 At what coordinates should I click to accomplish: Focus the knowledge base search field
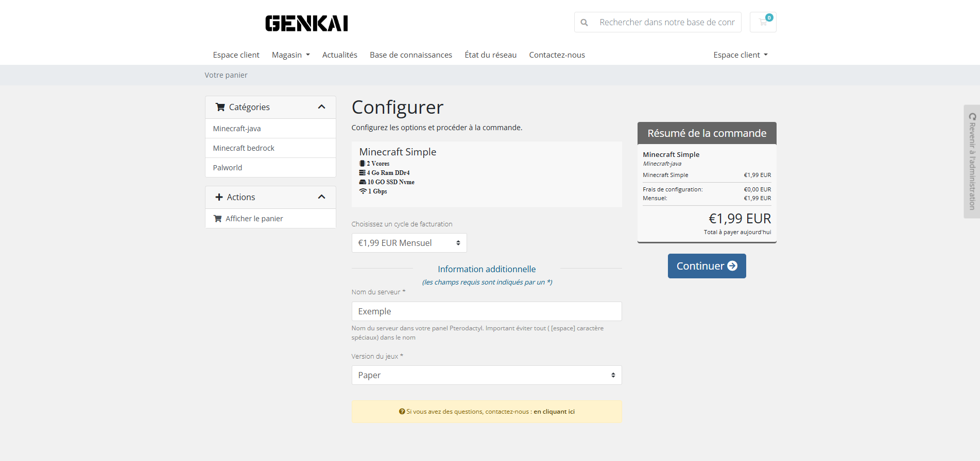667,22
